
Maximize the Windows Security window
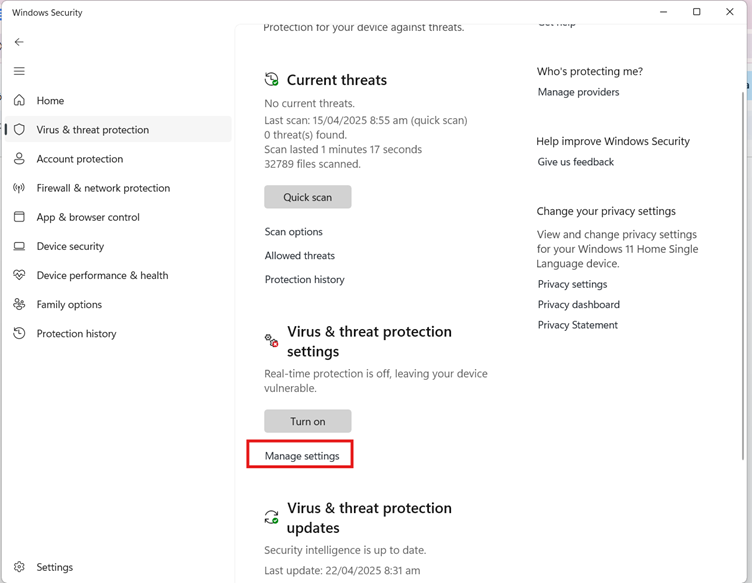pos(697,12)
